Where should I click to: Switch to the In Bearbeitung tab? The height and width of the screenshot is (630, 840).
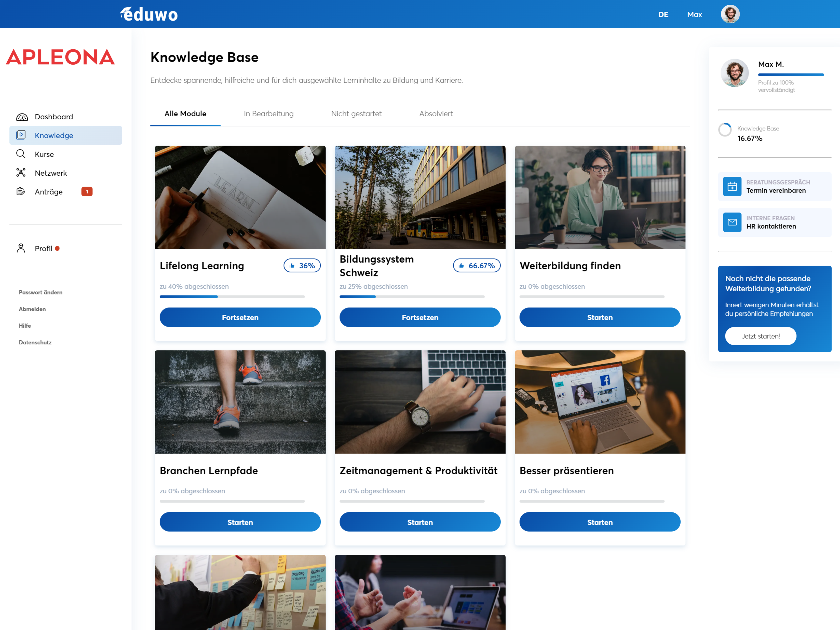[x=268, y=114]
